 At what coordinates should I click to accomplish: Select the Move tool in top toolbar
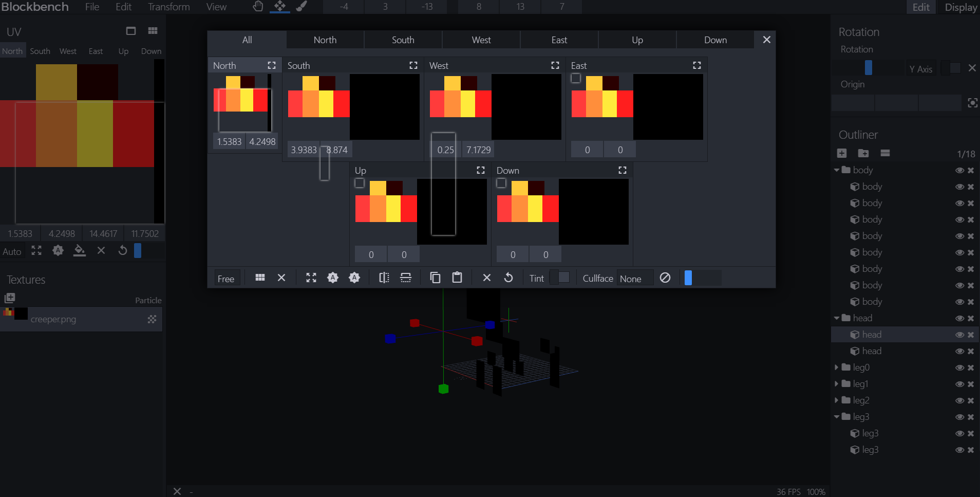pos(280,6)
